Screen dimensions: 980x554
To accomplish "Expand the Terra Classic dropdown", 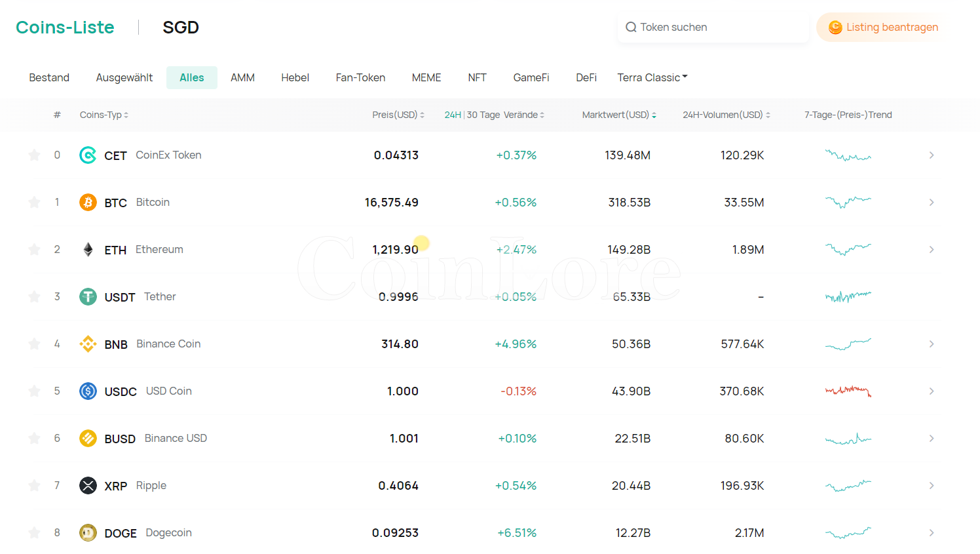I will [x=652, y=77].
